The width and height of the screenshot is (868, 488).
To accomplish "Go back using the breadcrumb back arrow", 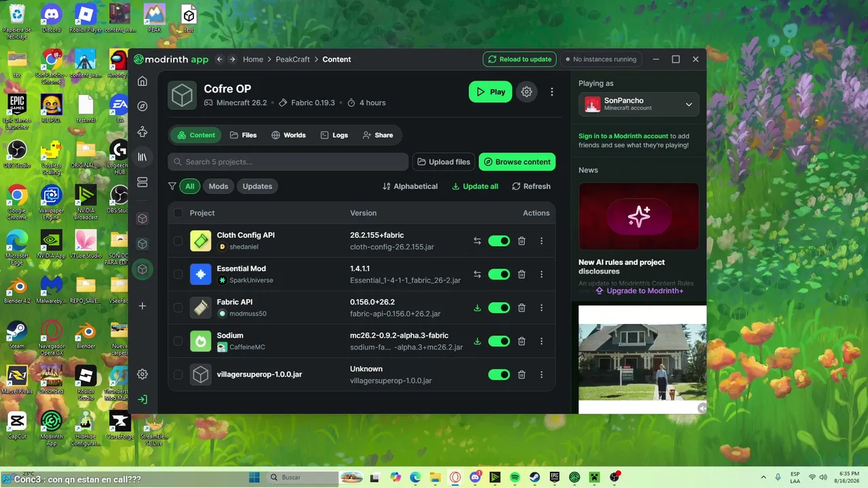I will coord(220,59).
